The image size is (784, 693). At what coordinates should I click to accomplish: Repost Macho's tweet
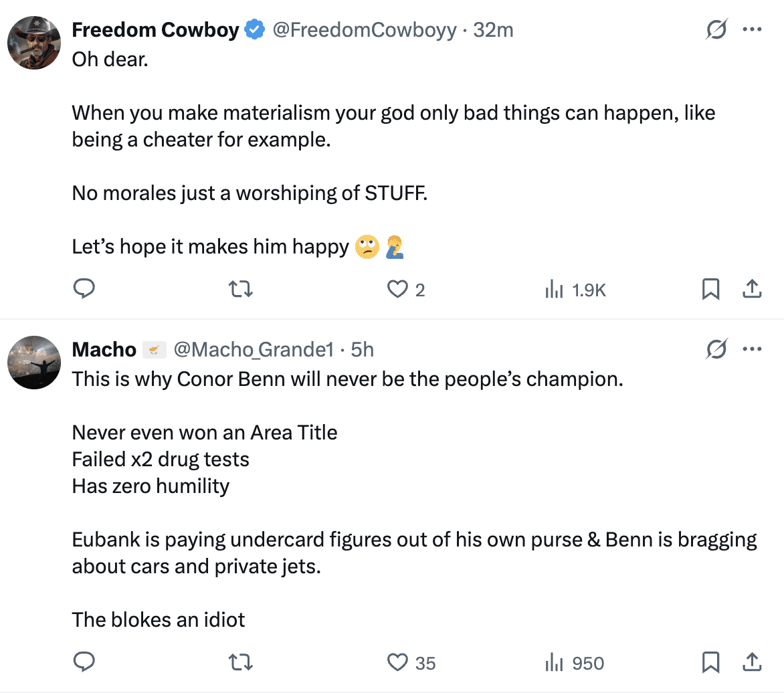[240, 662]
